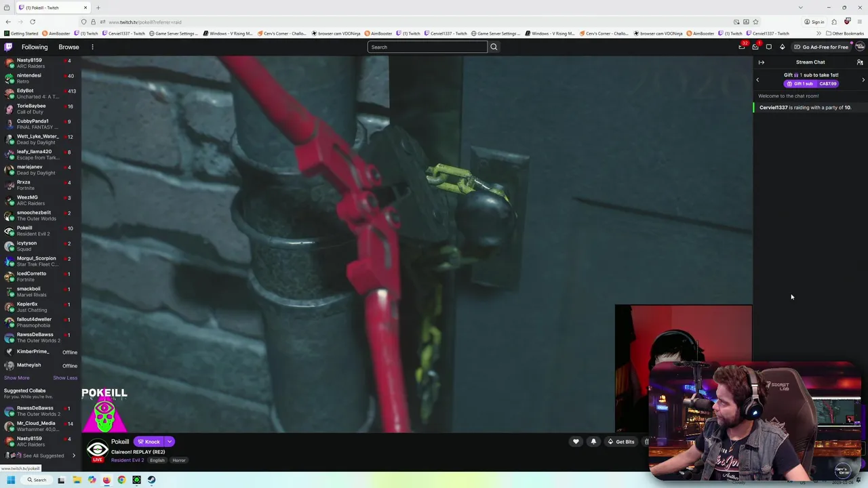Open Game Server Settings bookmark
The image size is (868, 488).
tap(174, 33)
